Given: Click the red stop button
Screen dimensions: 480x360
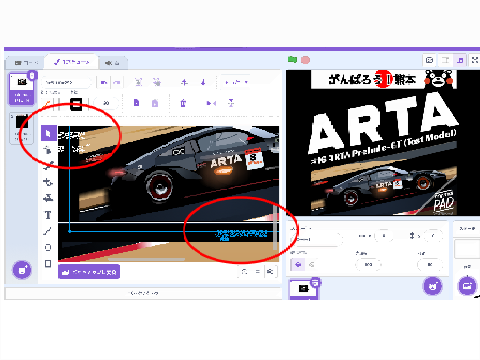Looking at the screenshot, I should pos(305,60).
